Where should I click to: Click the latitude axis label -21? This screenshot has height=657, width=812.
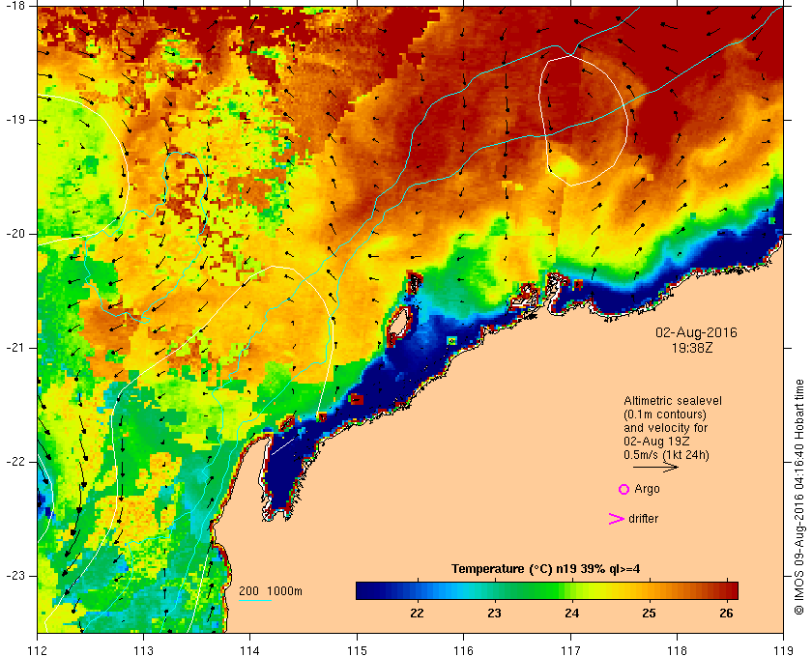pos(14,348)
